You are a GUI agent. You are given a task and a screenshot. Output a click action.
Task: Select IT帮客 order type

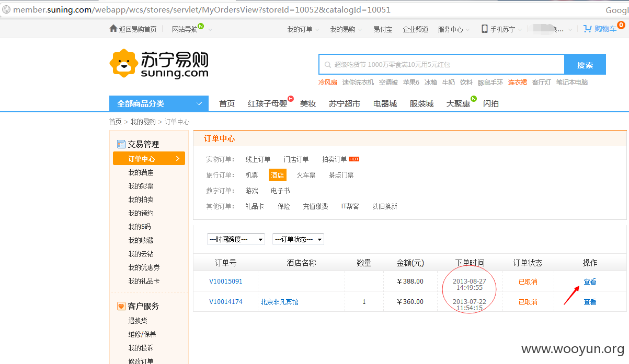click(350, 206)
